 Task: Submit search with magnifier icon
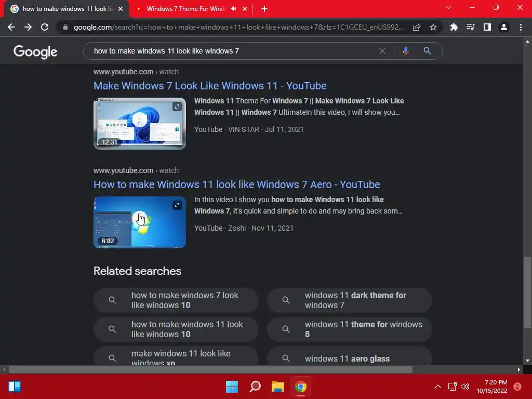[x=427, y=51]
